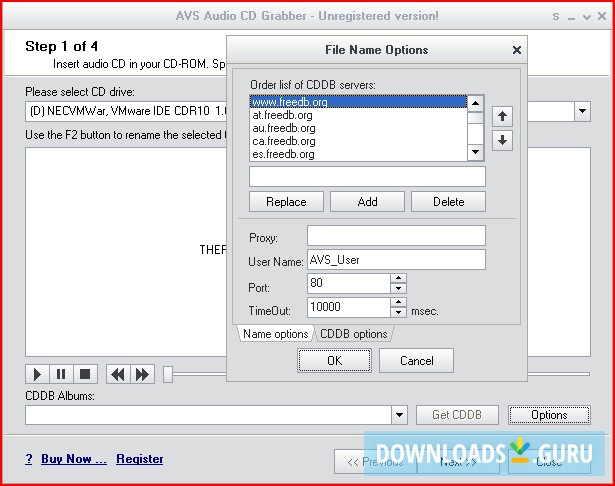
Task: Click the server name entry field
Action: click(367, 177)
